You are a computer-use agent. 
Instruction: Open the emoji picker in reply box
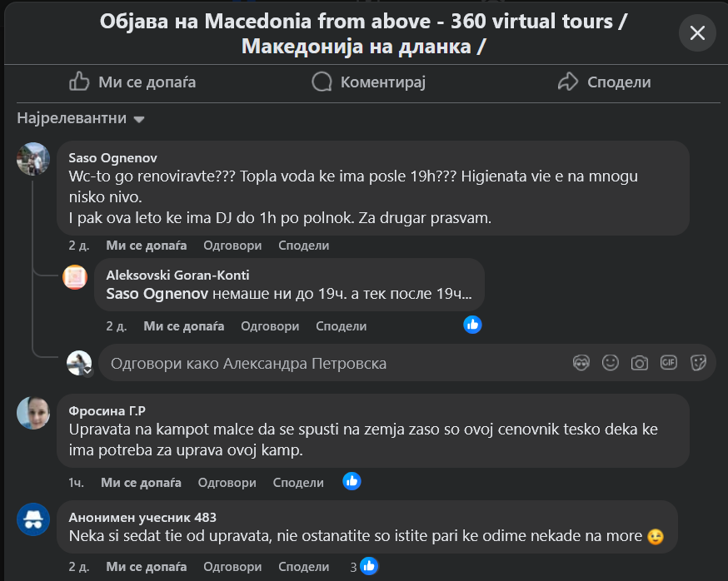click(611, 363)
